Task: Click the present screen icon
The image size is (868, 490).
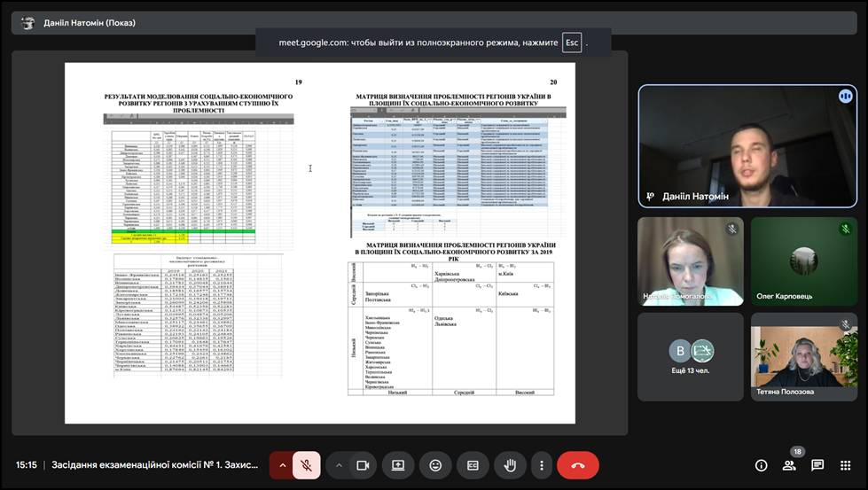Action: click(398, 465)
